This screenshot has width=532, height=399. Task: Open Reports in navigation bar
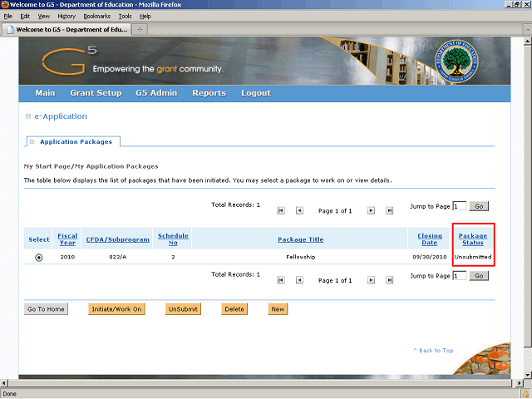click(x=209, y=93)
